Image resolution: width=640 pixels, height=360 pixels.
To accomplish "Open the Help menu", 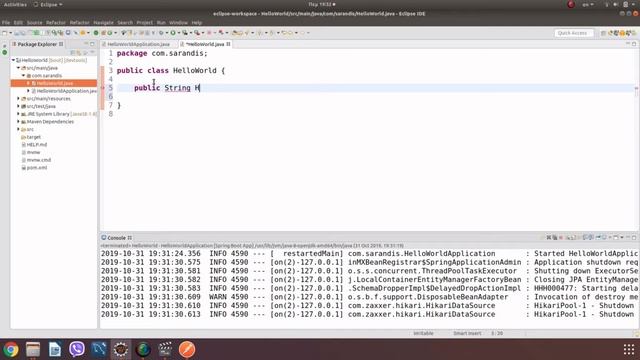I will click(197, 22).
